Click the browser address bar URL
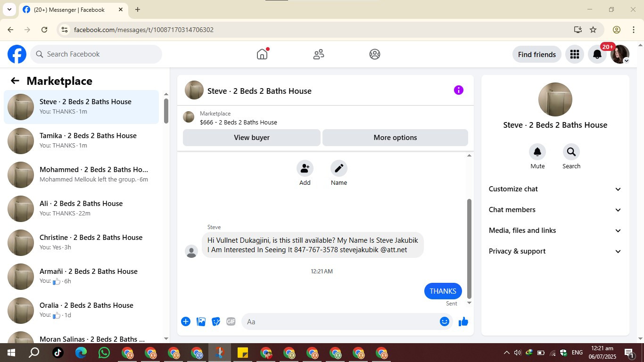644x362 pixels. click(x=144, y=30)
